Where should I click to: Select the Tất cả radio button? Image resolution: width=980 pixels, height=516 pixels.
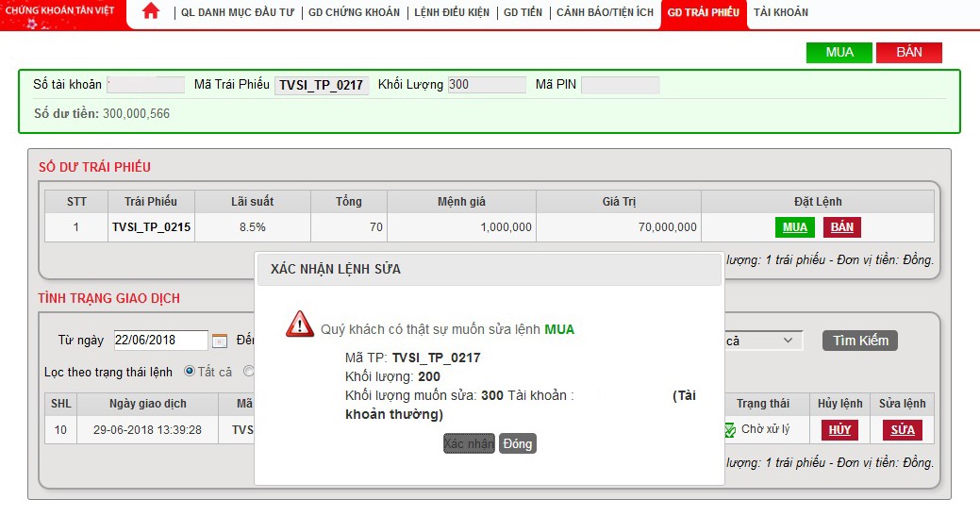tap(190, 371)
